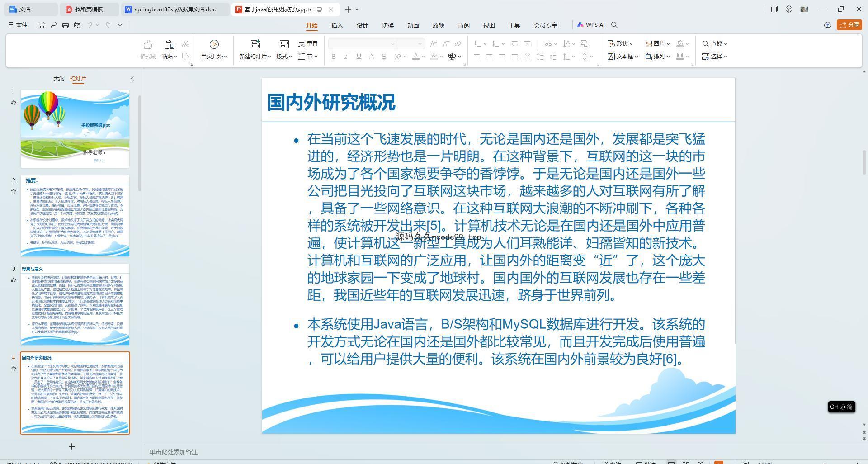Toggle Align Left paragraph

pos(476,57)
